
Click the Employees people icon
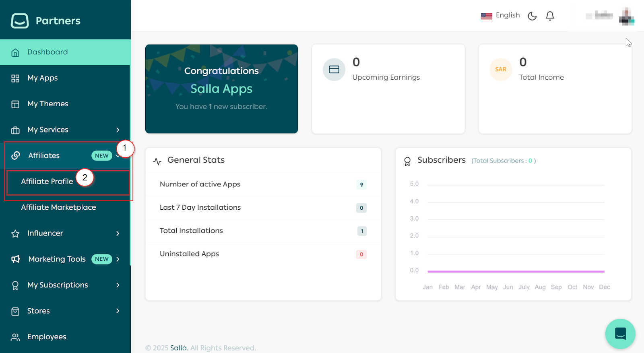pos(15,337)
